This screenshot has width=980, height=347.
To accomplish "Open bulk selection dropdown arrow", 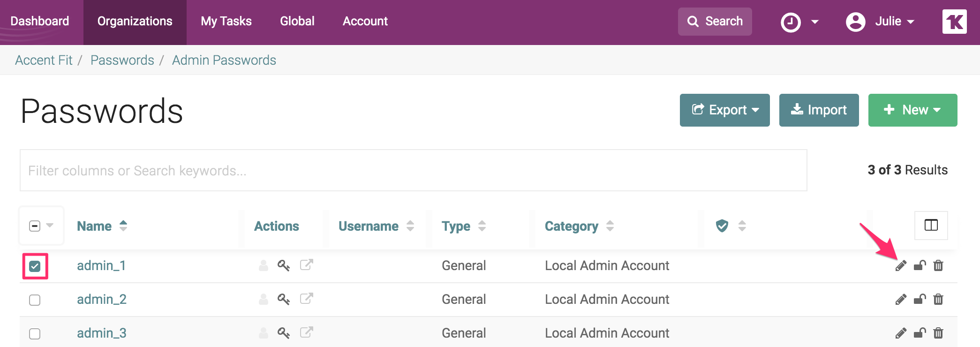I will [50, 226].
